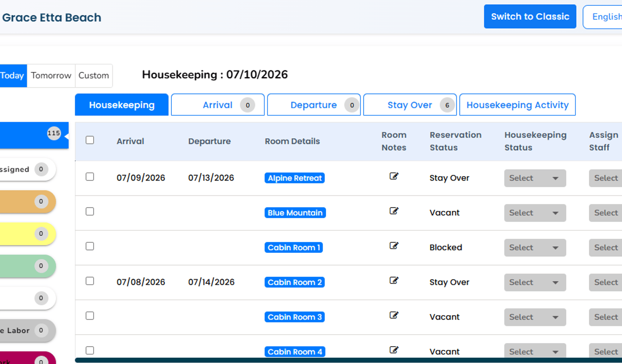Screen dimensions: 622x364
Task: Click the Cabin Room 3 label
Action: 295,317
